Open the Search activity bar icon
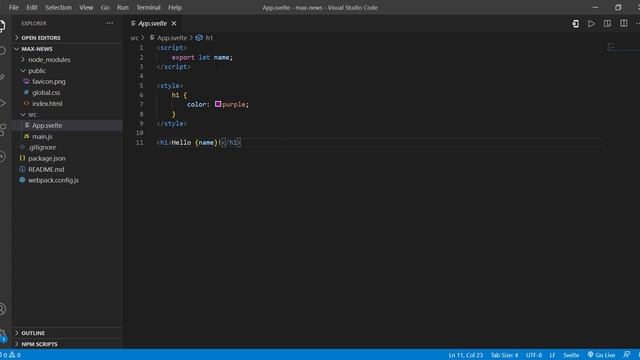 (2, 51)
